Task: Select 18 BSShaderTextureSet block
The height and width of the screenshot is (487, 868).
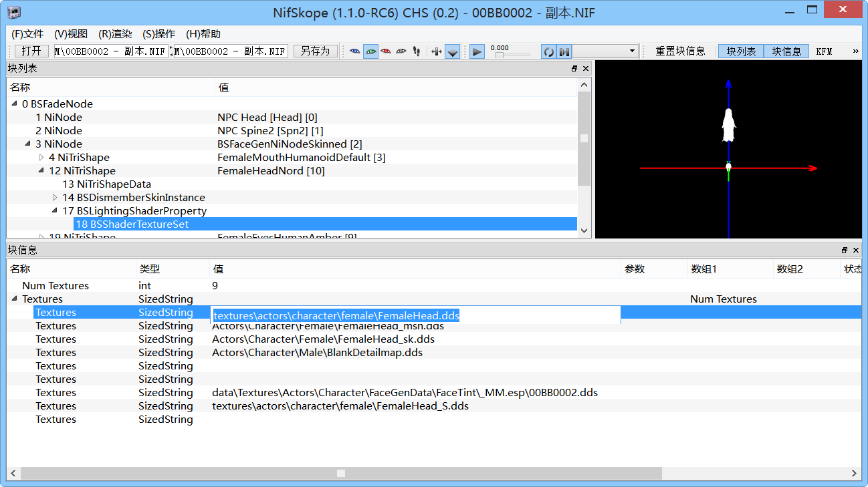Action: 132,224
